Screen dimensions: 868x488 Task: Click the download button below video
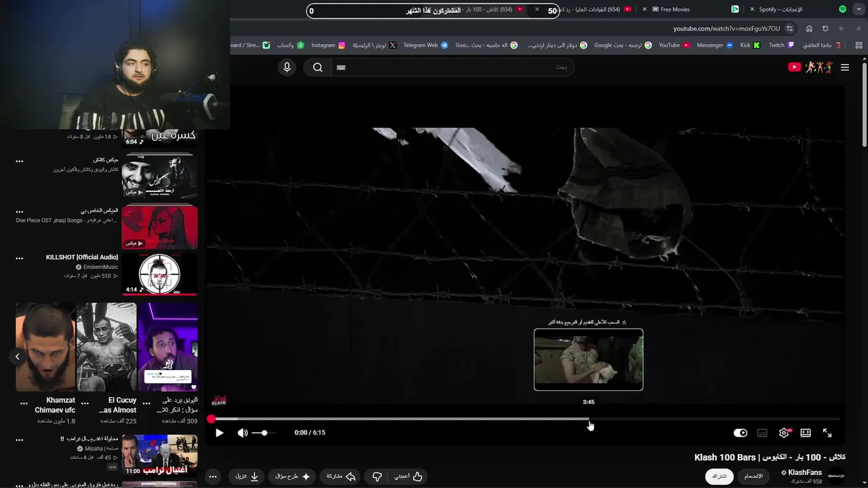click(x=248, y=476)
